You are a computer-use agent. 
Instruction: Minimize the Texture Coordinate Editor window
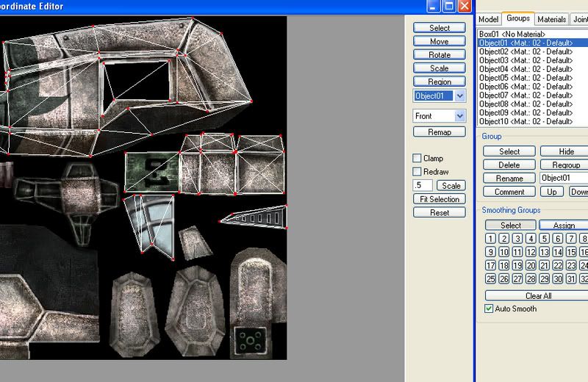(433, 6)
